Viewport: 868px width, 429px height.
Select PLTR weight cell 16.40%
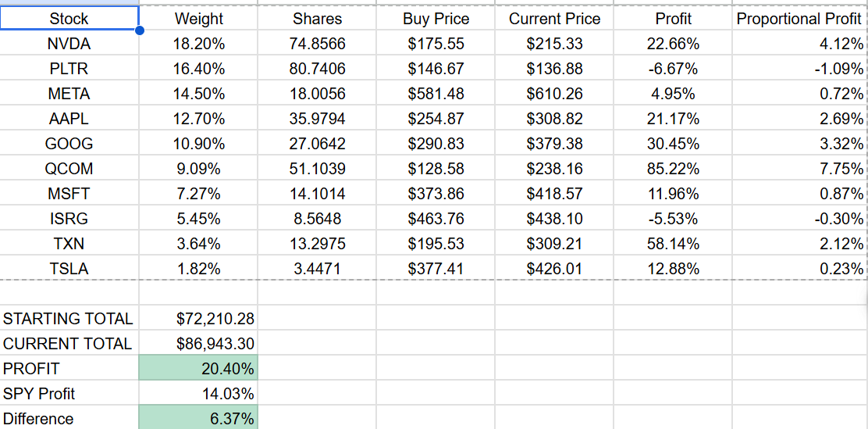click(x=199, y=69)
